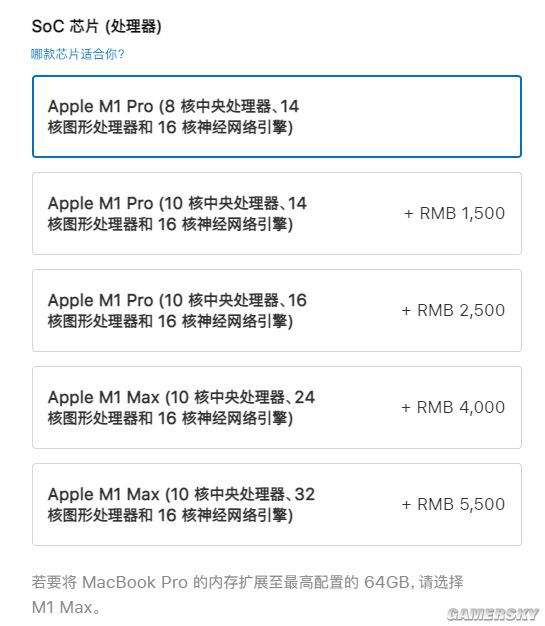Open the 哪款芯片适合你? help link
Viewport: 545px width, 626px height.
(78, 54)
